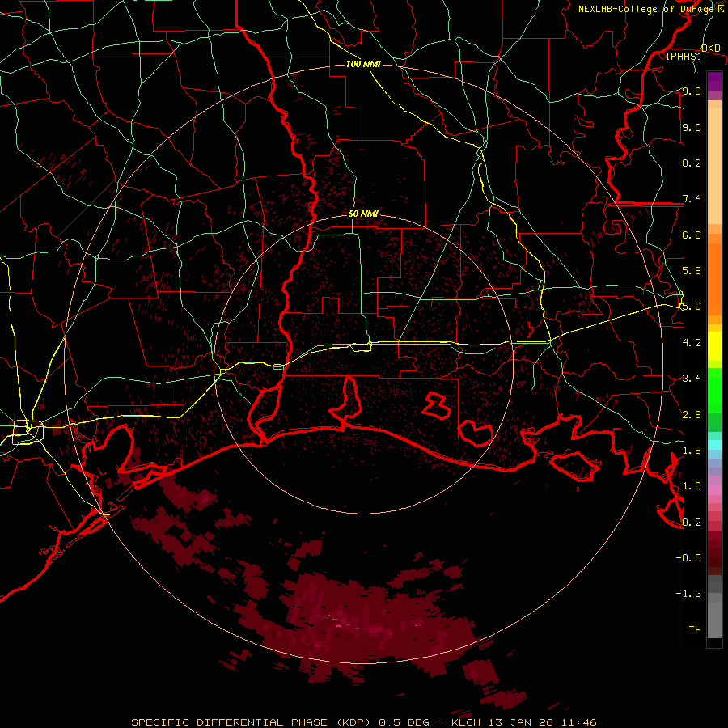Click the 8.2 value on the color scale
Screen dimensions: 728x728
click(x=692, y=163)
